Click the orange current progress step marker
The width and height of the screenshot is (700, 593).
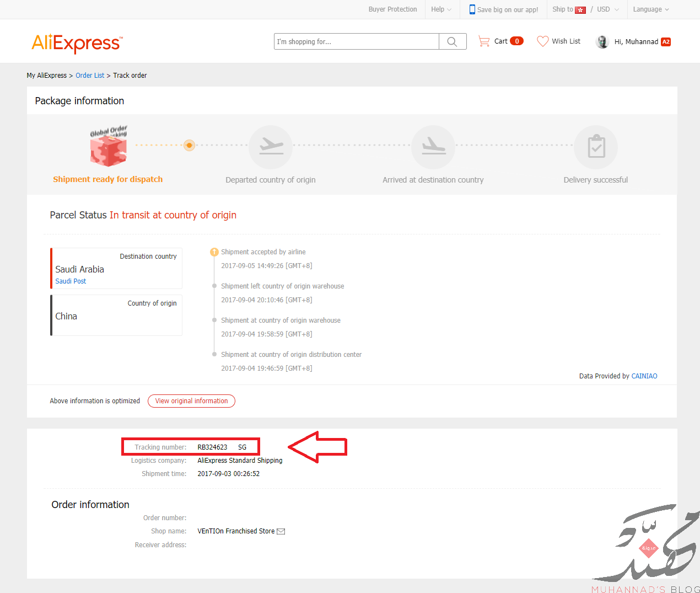pos(189,145)
